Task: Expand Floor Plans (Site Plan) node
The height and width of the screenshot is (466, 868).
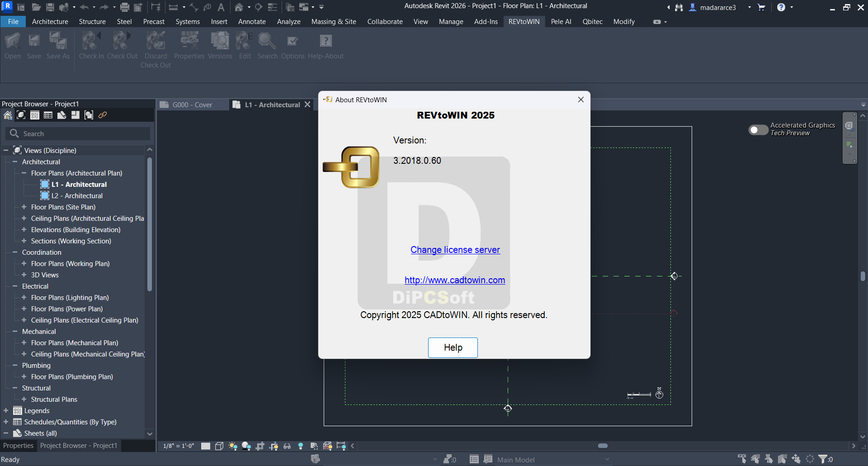Action: [x=24, y=207]
